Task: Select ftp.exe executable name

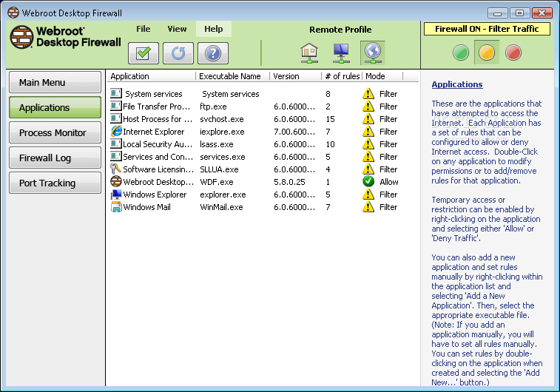Action: (213, 107)
